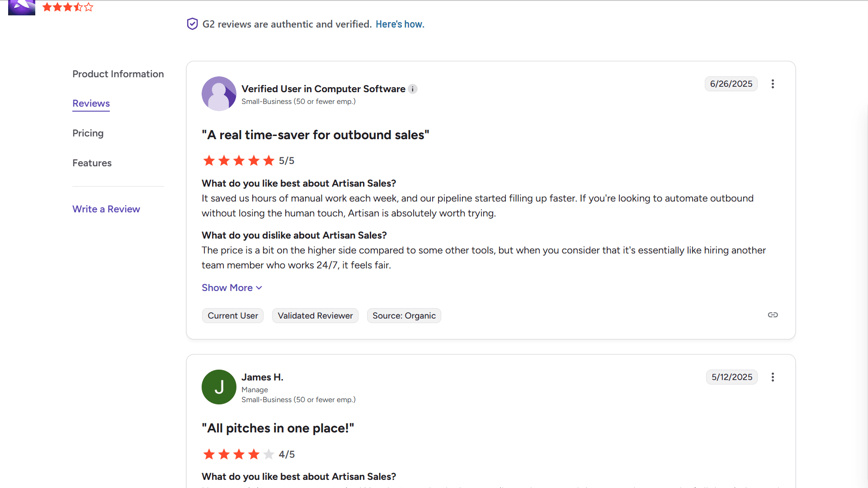The width and height of the screenshot is (868, 488).
Task: Click the verified user's avatar photo
Action: (x=219, y=94)
